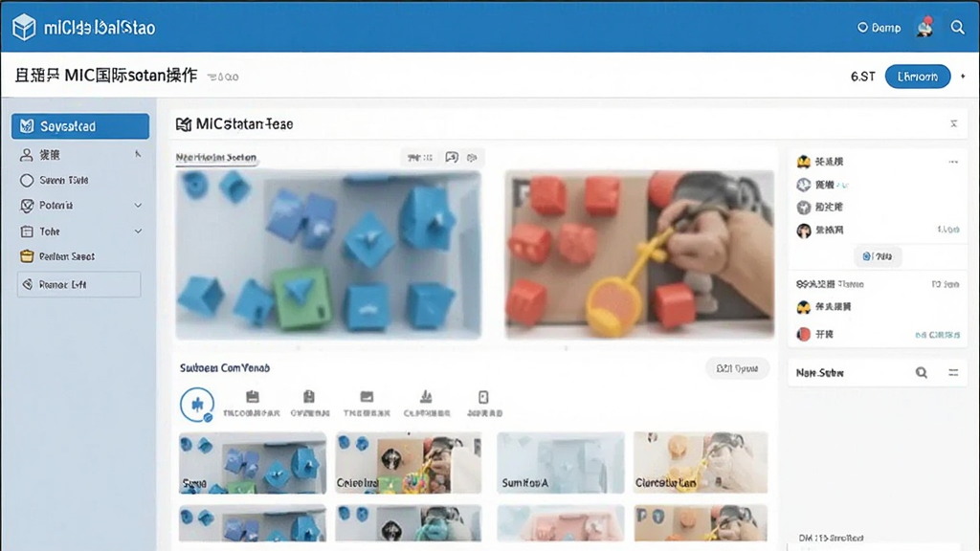Open the three-dot menu in the contacts panel
This screenshot has height=551, width=980.
pos(953,162)
